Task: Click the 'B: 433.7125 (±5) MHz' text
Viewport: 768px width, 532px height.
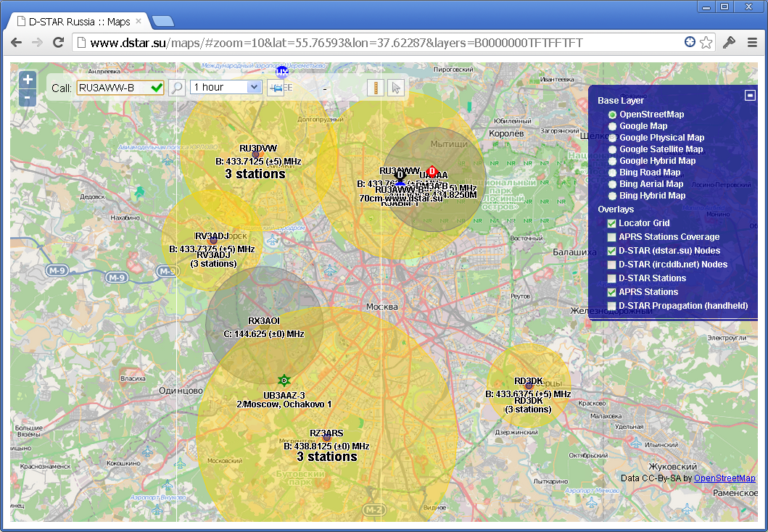Action: coord(258,162)
